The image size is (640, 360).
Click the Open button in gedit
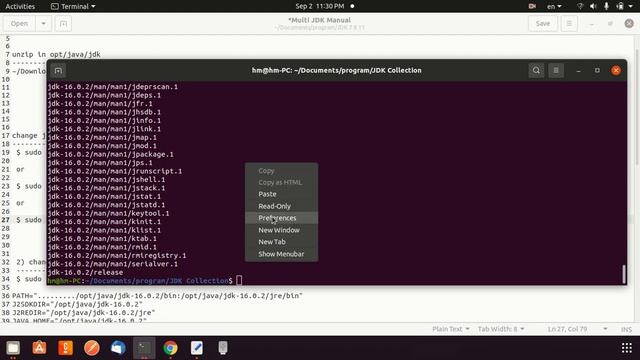click(x=19, y=24)
